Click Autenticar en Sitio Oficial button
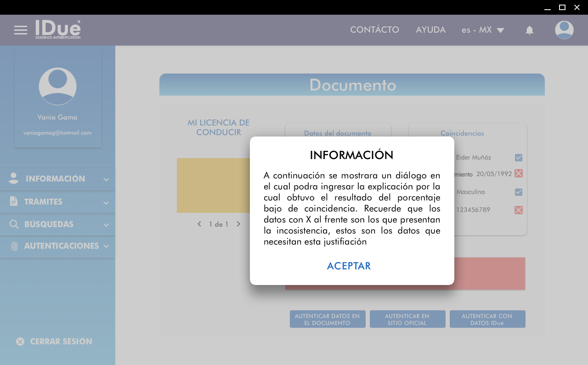 [407, 319]
